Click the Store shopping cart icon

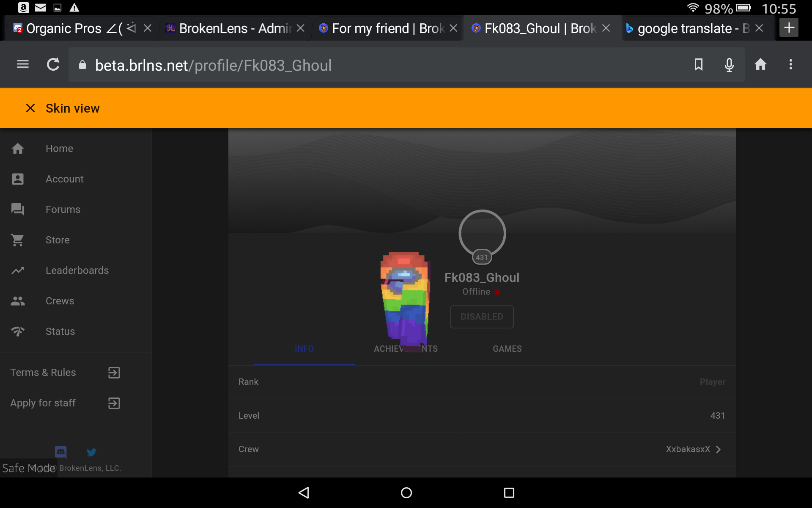18,240
